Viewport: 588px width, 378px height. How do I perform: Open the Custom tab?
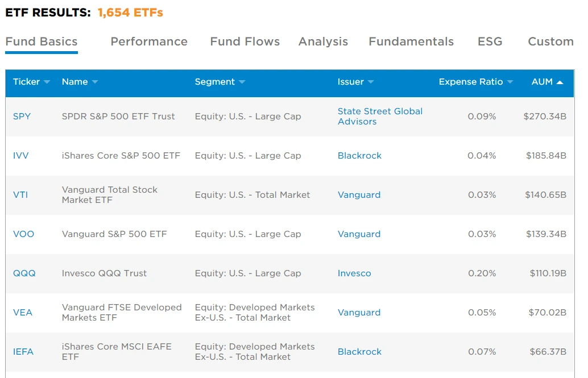pos(550,41)
